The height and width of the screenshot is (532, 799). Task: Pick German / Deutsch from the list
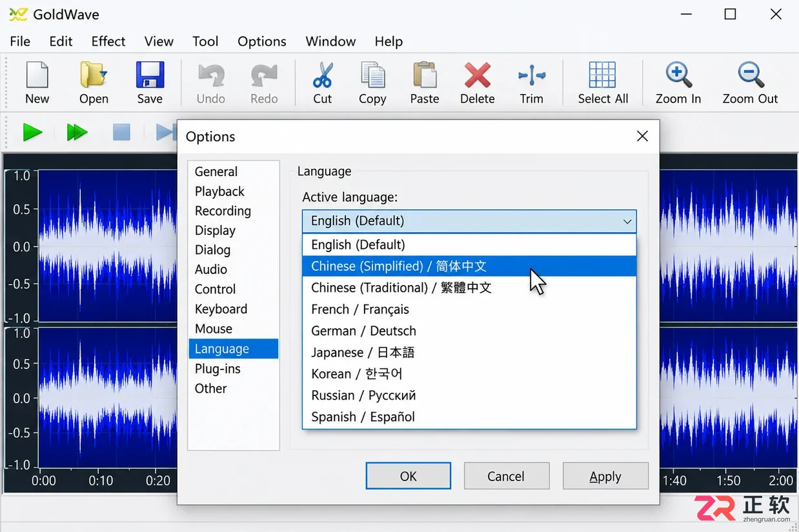[x=469, y=331]
